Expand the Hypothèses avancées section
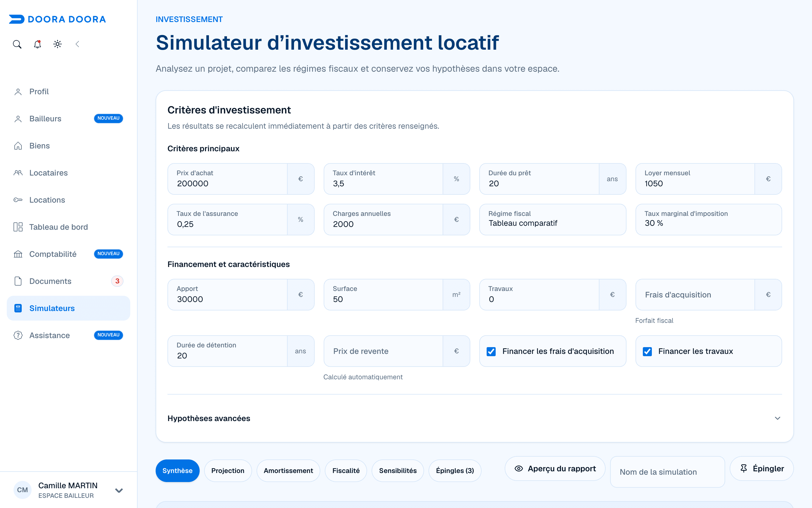Viewport: 812px width, 508px height. 475,418
